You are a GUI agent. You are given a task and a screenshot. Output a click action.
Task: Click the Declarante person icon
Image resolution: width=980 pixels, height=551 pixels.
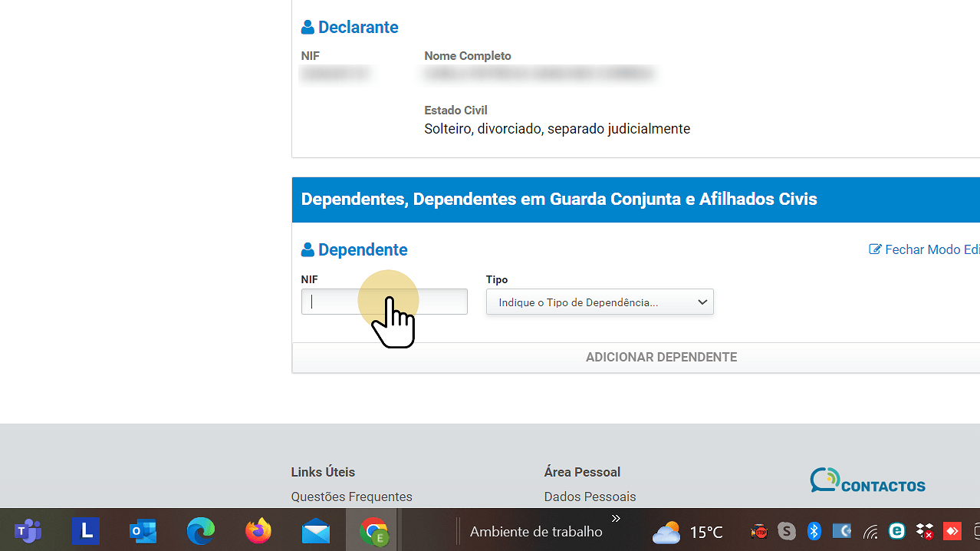[307, 26]
